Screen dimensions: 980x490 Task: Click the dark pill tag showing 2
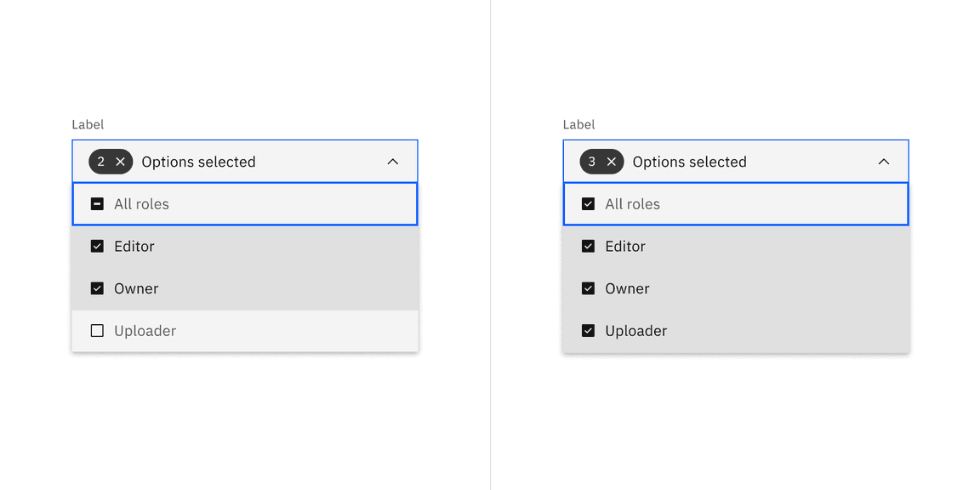tap(110, 161)
